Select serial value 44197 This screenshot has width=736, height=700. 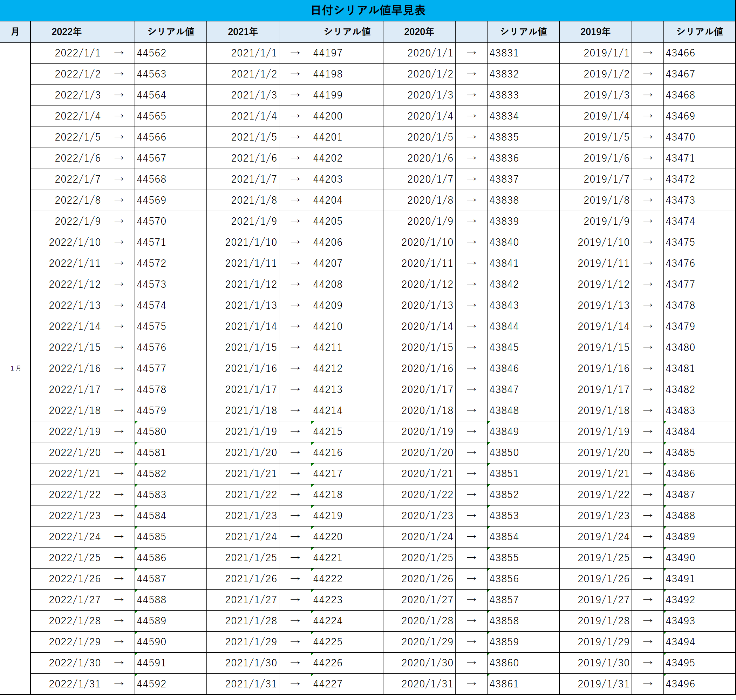point(347,53)
